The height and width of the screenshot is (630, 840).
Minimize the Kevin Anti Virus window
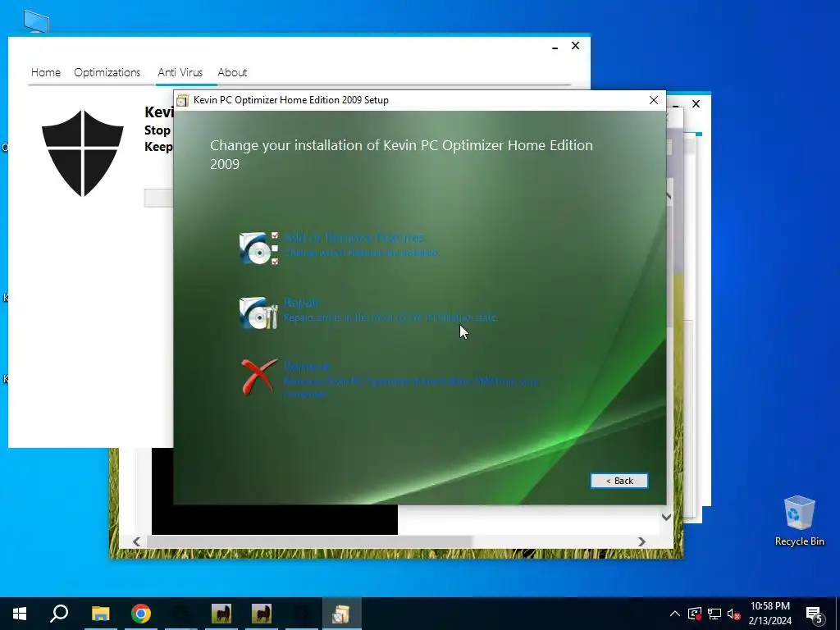(x=555, y=47)
